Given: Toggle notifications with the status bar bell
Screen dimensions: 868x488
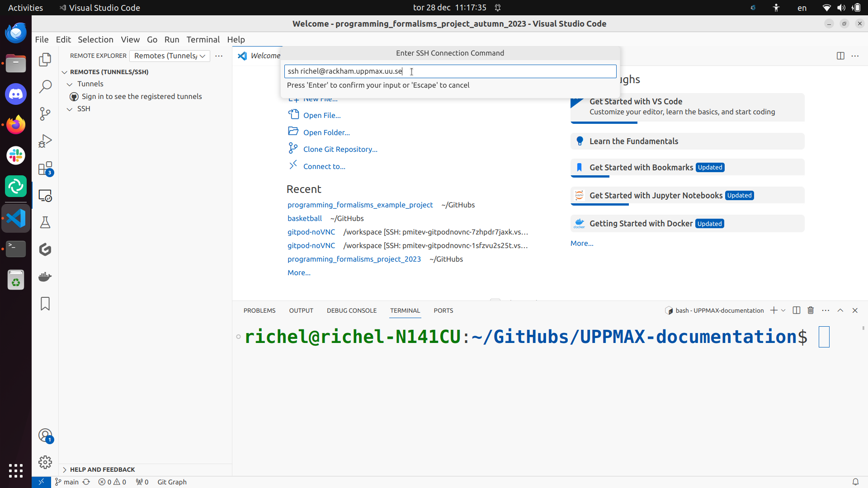Looking at the screenshot, I should 856,482.
